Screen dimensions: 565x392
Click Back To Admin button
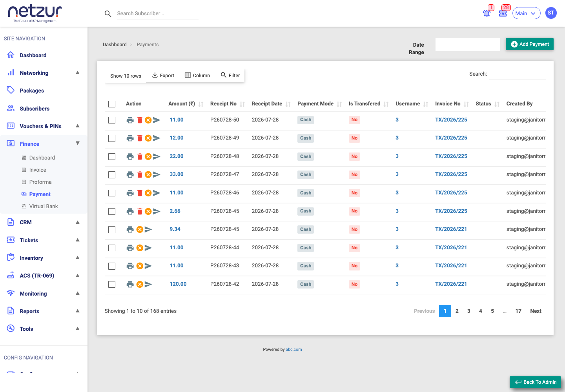535,382
